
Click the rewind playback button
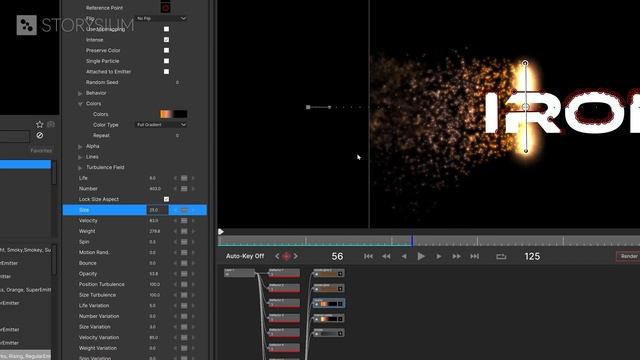click(386, 256)
